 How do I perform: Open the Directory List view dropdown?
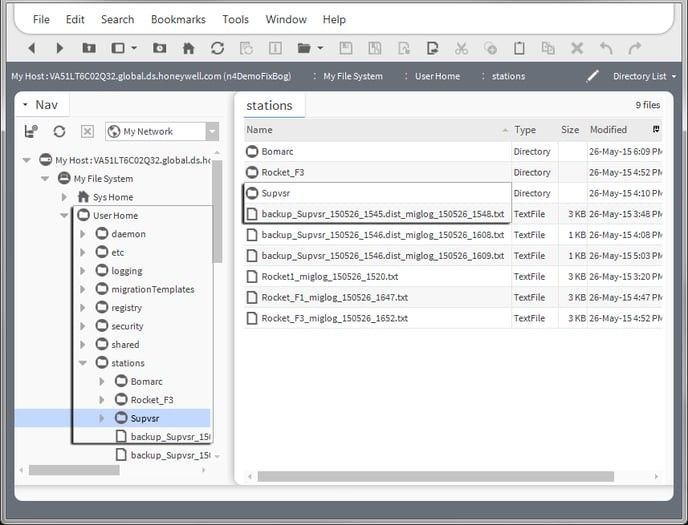pos(644,76)
